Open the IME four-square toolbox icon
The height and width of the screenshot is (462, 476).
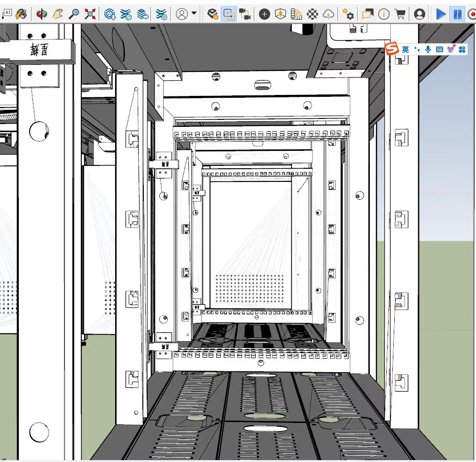[462, 49]
